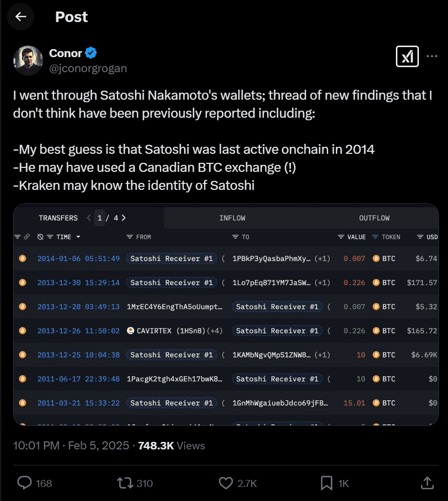The height and width of the screenshot is (501, 448).
Task: Open the @jconorgrogan profile handle
Action: (x=88, y=69)
